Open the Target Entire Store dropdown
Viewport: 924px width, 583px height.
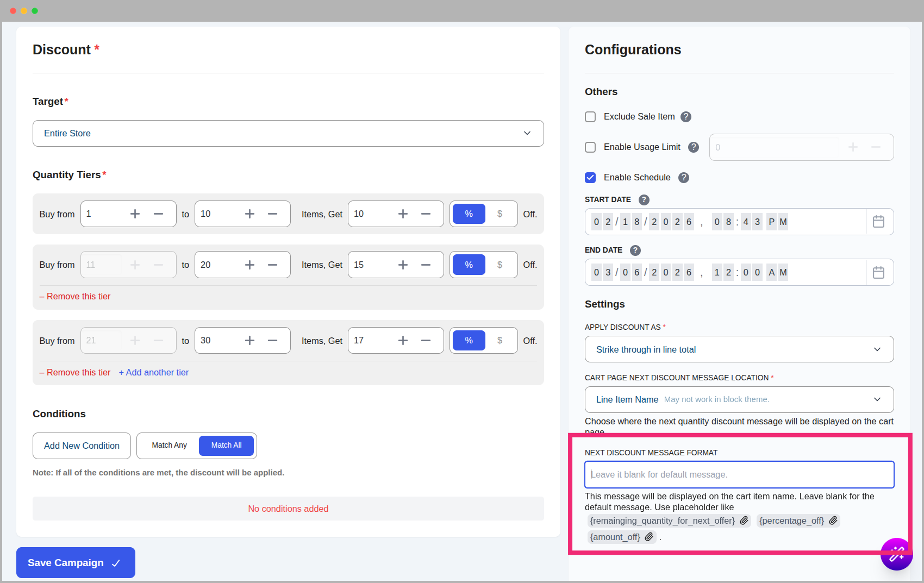288,134
